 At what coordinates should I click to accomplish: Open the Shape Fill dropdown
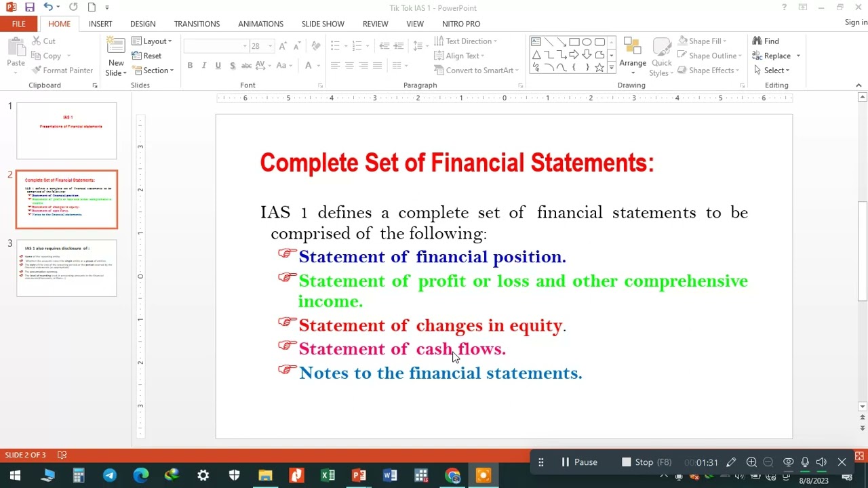pyautogui.click(x=703, y=41)
